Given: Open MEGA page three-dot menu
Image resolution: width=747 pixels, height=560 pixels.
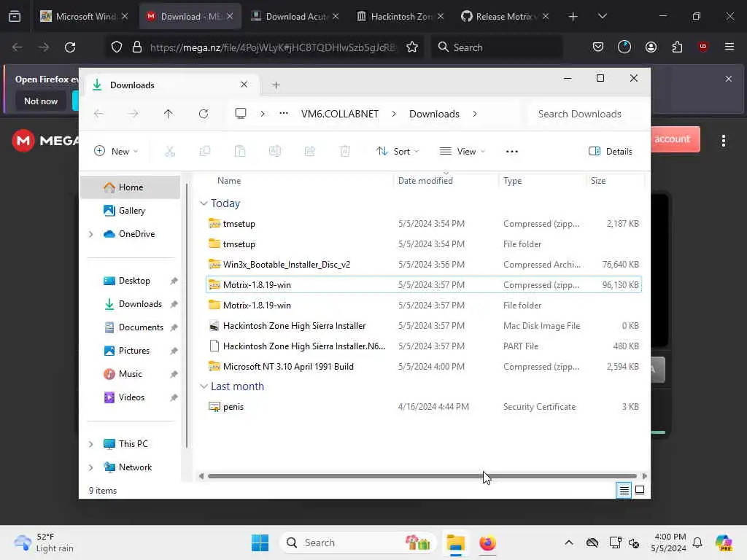Looking at the screenshot, I should 723,141.
